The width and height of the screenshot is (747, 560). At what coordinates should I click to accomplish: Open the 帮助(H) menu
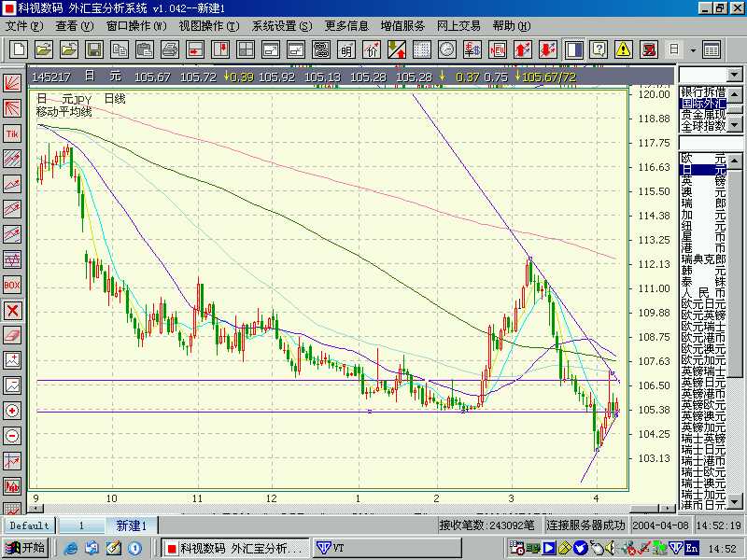click(512, 26)
